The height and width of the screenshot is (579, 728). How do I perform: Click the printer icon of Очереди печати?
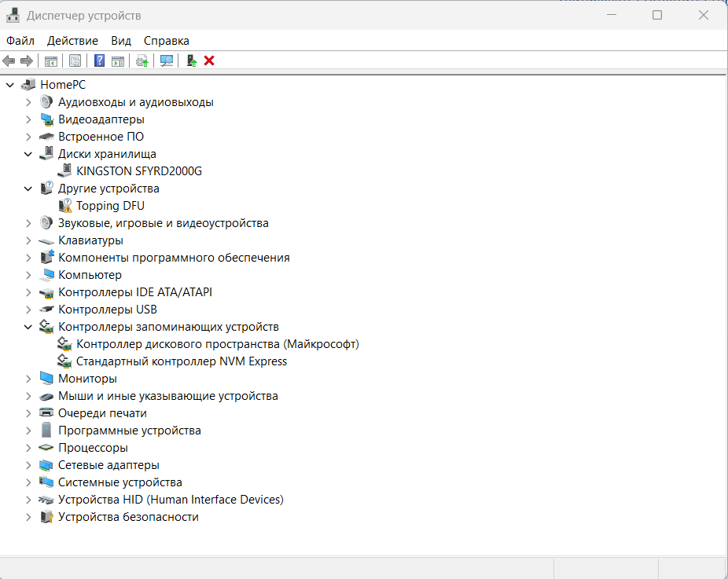[46, 412]
